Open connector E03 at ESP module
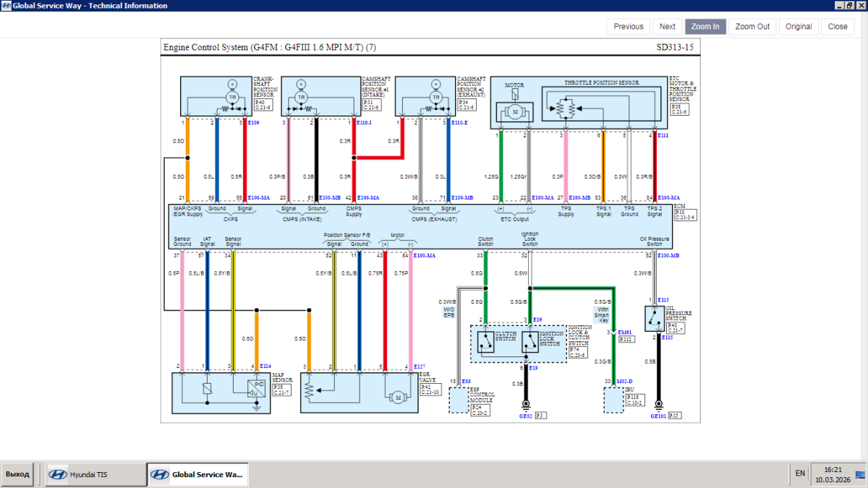Screen dimensions: 868x488 pyautogui.click(x=466, y=381)
